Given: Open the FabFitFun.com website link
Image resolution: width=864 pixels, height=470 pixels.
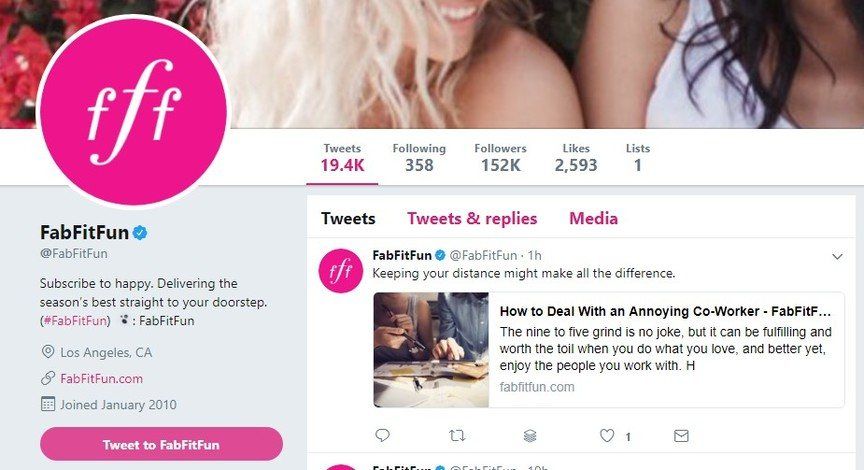Looking at the screenshot, I should (x=101, y=378).
